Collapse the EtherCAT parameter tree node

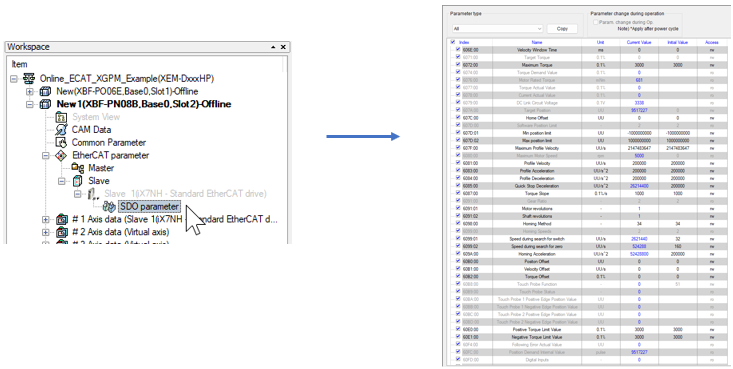click(x=46, y=155)
